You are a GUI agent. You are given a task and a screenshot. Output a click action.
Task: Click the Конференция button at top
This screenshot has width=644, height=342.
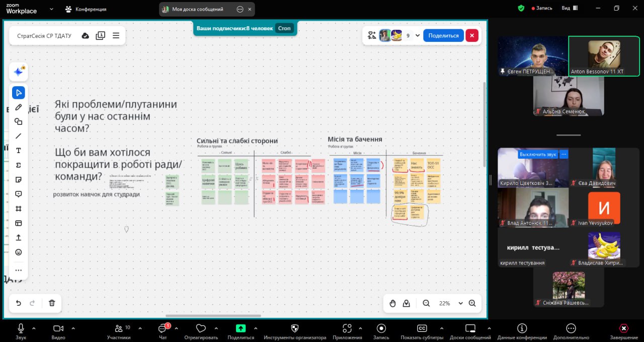[86, 9]
